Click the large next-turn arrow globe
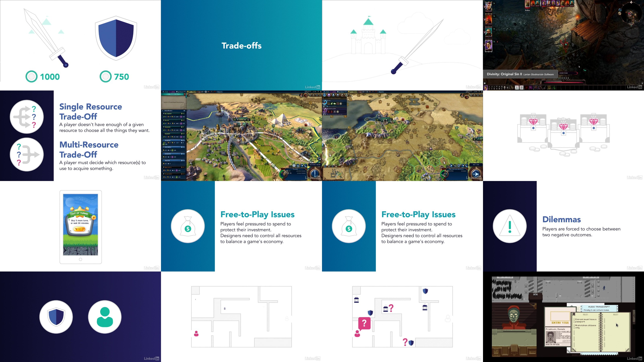The height and width of the screenshot is (362, 644). click(476, 174)
